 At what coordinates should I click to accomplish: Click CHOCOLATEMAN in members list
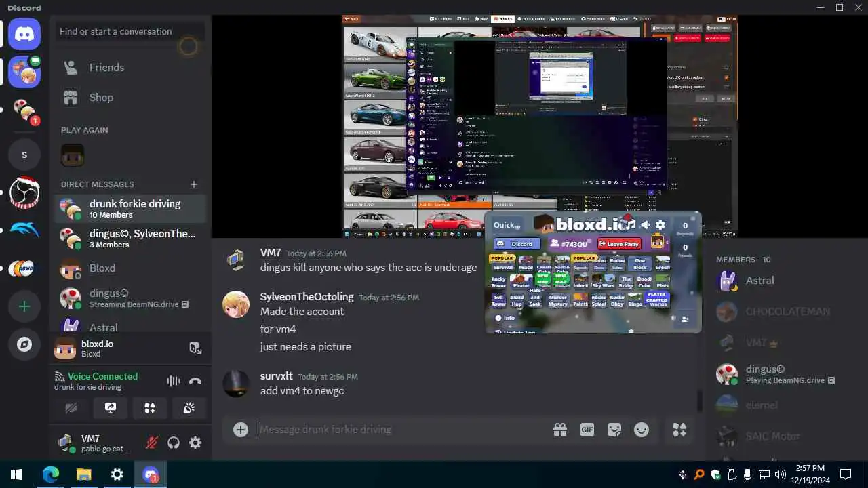pos(787,312)
